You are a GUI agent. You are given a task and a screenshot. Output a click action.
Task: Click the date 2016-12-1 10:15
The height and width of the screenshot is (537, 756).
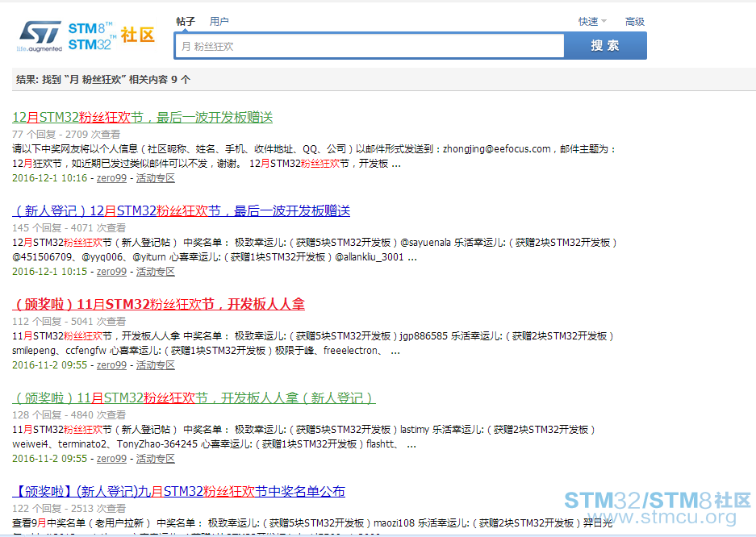[x=50, y=272]
